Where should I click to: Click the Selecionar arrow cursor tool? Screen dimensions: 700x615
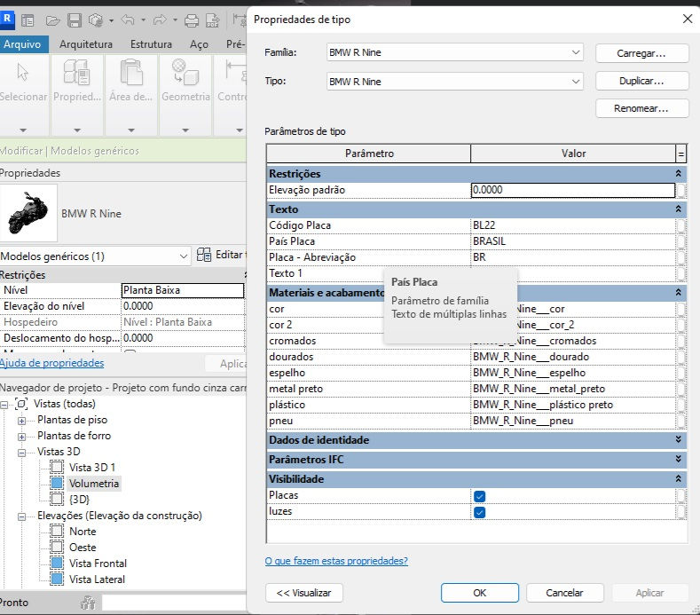pyautogui.click(x=22, y=72)
